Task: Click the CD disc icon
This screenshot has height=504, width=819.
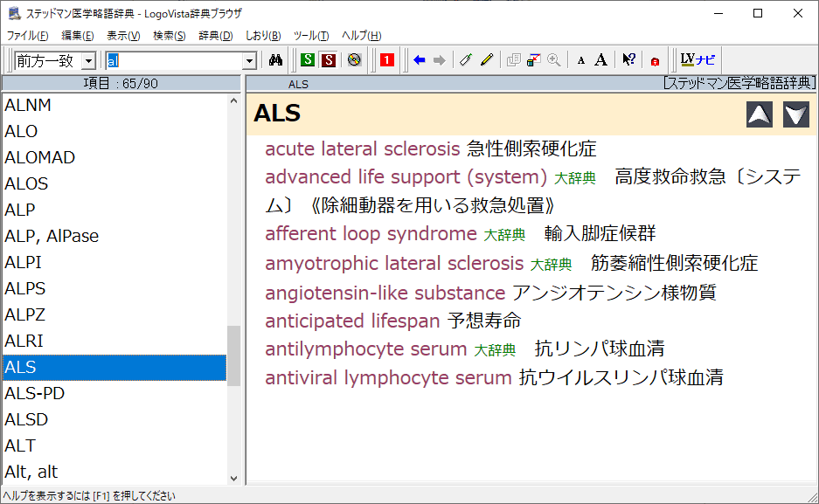Action: [x=354, y=60]
